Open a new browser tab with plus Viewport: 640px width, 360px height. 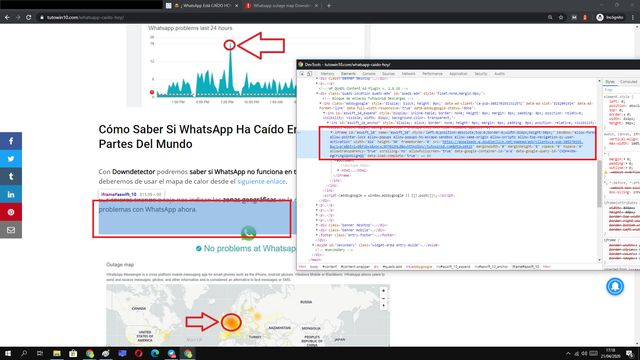(329, 6)
